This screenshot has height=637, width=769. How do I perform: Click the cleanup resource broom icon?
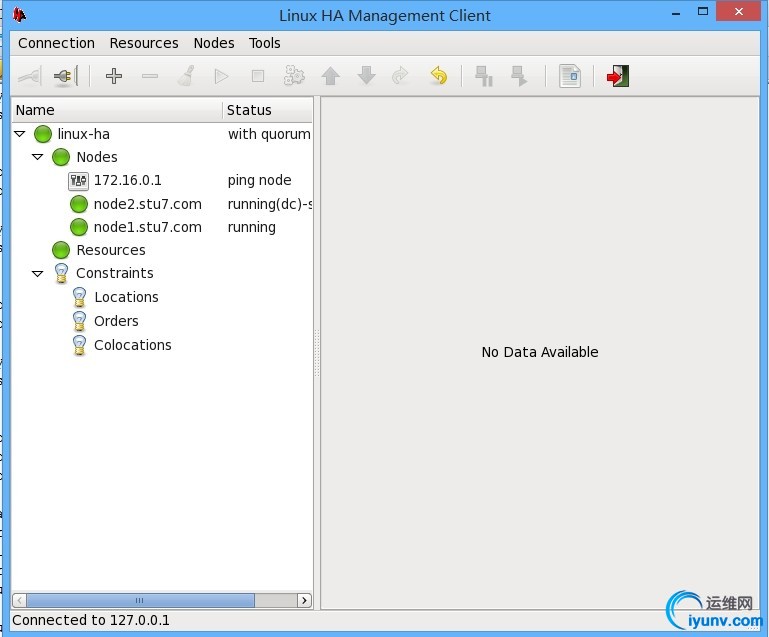186,76
